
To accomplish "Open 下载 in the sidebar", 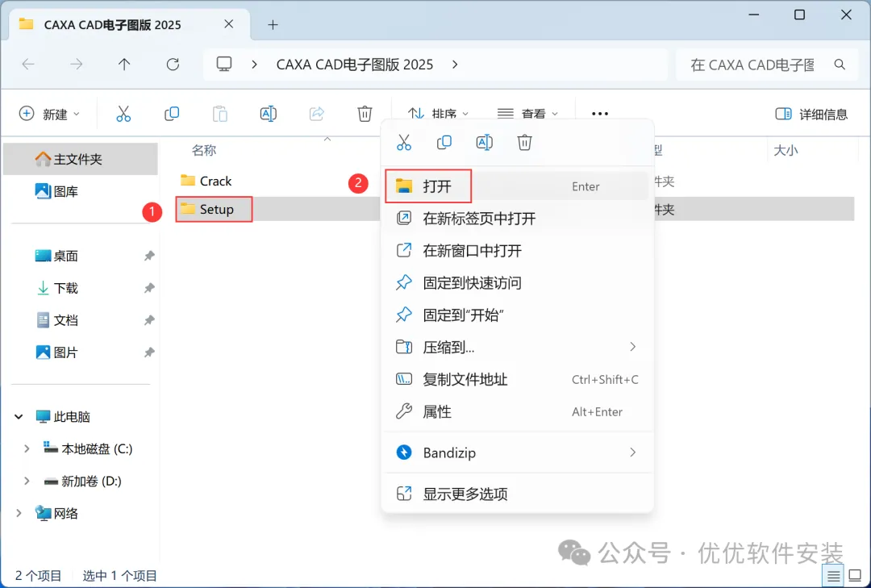I will coord(56,288).
